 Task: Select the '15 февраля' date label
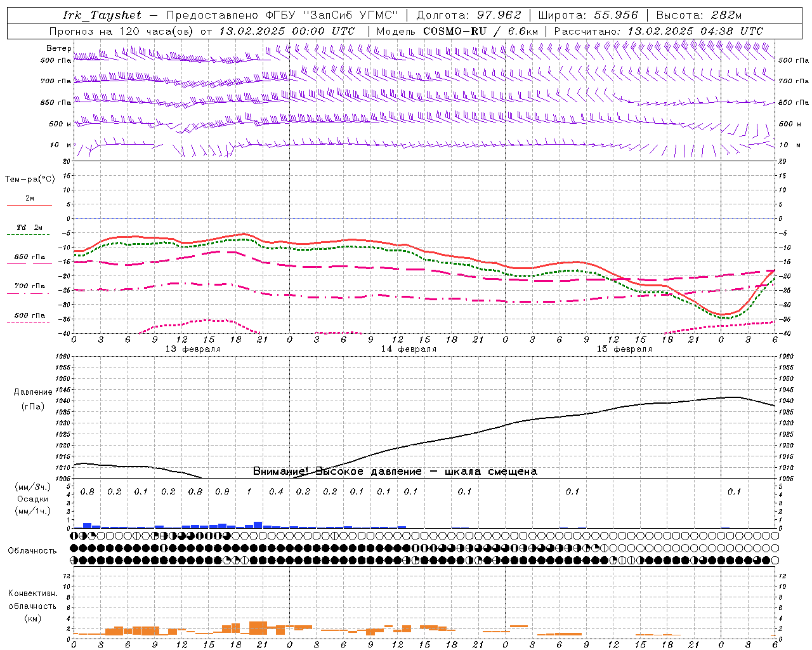(x=624, y=349)
